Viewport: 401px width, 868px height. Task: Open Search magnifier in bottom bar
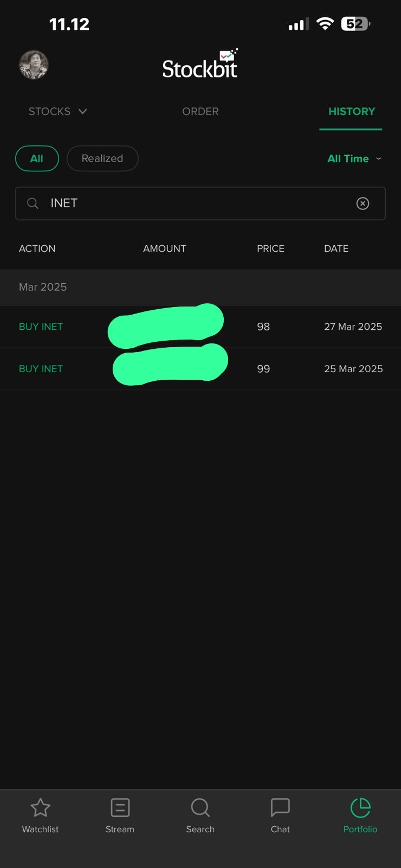pyautogui.click(x=200, y=808)
